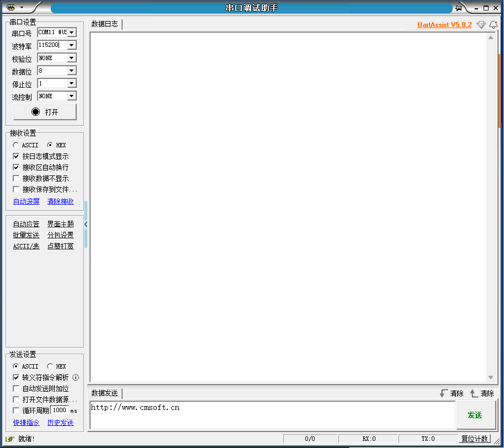Click the 打开 button to open port
504x448 pixels.
pyautogui.click(x=45, y=112)
